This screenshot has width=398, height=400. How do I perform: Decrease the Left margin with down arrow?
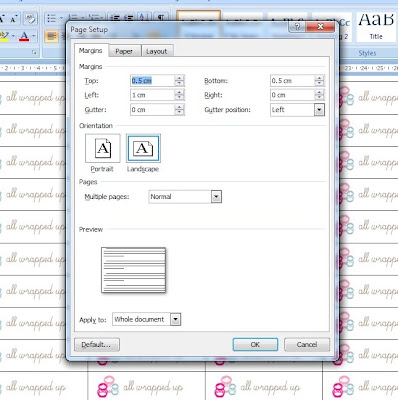pyautogui.click(x=179, y=98)
